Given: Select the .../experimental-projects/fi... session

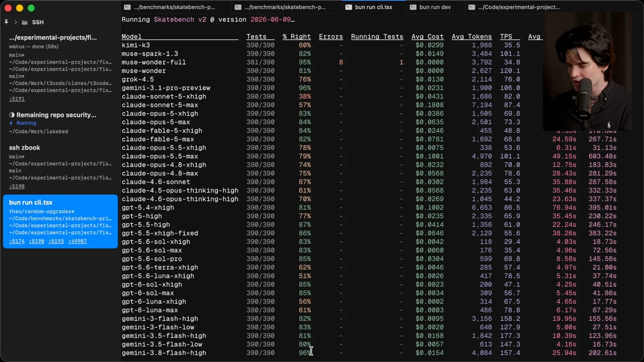Looking at the screenshot, I should point(60,68).
